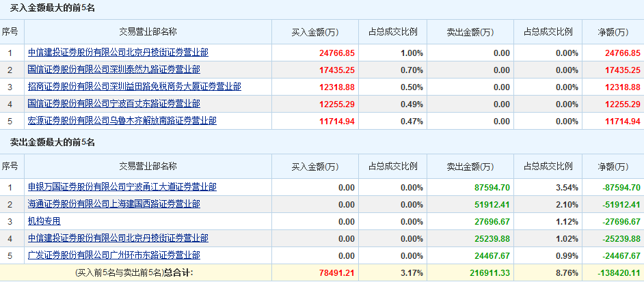Select the total buy amount 78491.21
The width and height of the screenshot is (644, 282).
point(337,273)
